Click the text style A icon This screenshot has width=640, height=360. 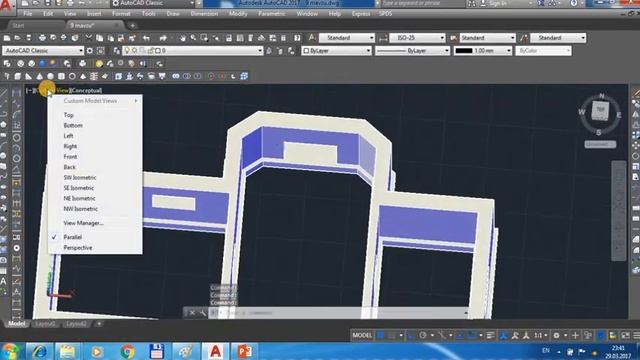tap(312, 38)
